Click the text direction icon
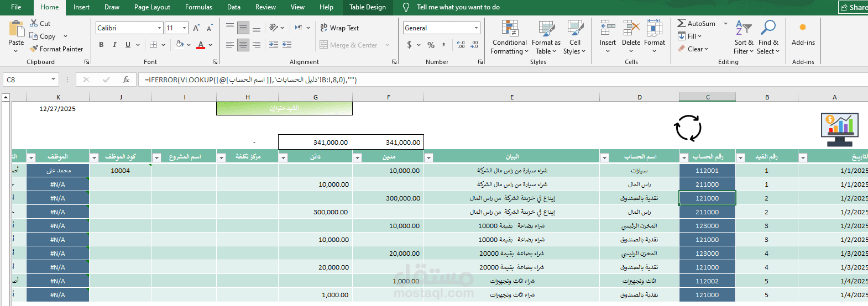 click(299, 28)
